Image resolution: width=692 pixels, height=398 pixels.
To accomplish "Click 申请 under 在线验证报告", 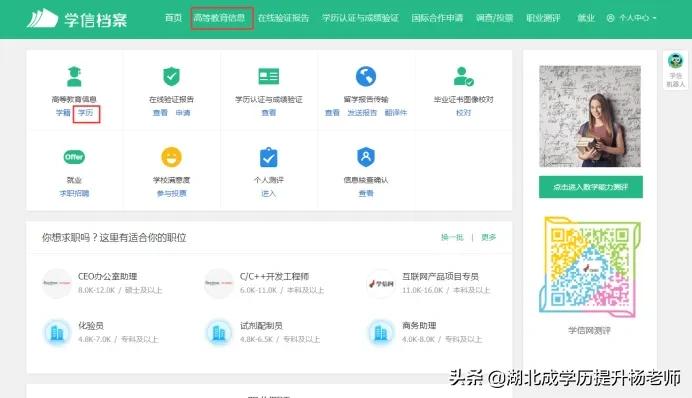I will coord(183,113).
